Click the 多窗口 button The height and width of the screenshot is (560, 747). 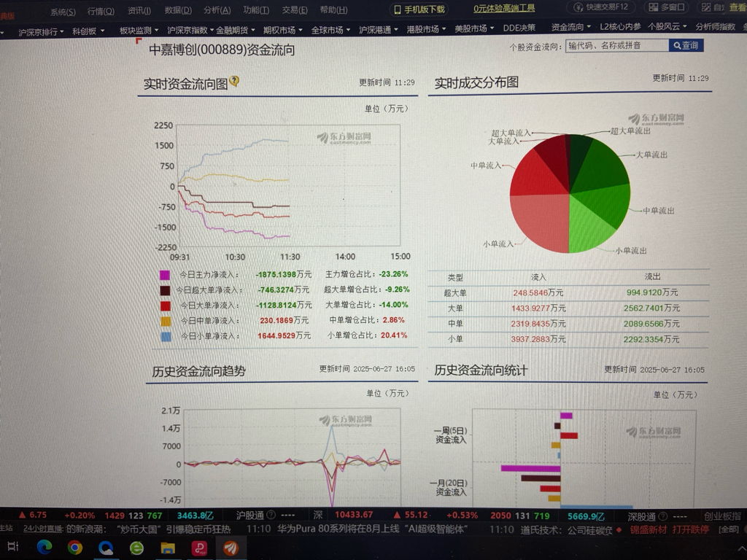click(x=667, y=7)
